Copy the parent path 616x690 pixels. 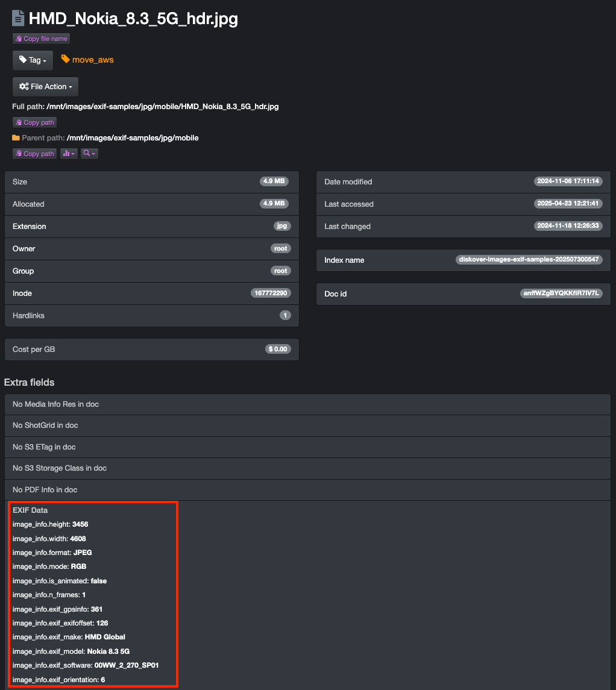click(x=35, y=154)
